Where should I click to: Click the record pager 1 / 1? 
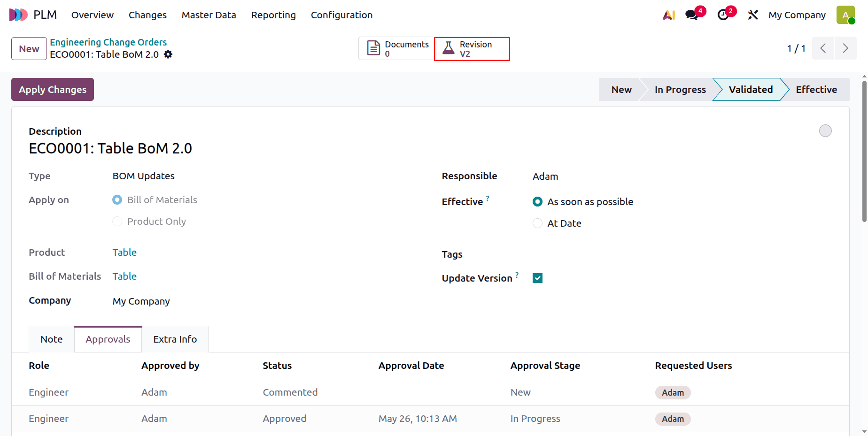(796, 48)
